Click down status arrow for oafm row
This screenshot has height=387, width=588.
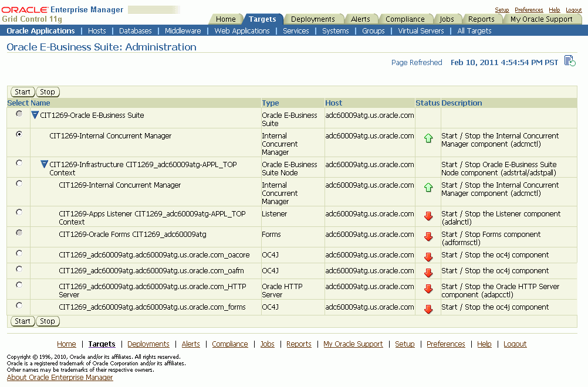(x=428, y=273)
